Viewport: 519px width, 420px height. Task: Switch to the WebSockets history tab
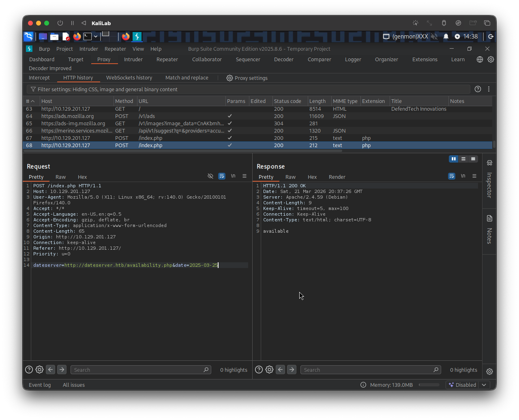129,78
